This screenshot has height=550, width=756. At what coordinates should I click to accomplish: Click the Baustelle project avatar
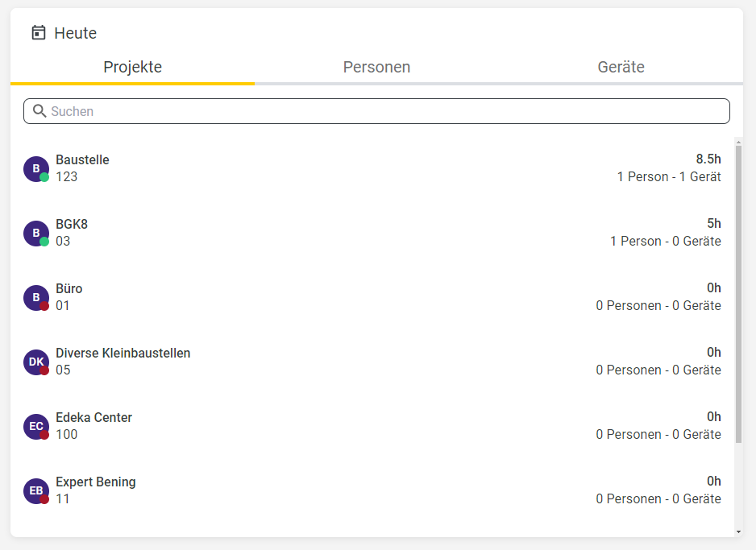point(36,169)
